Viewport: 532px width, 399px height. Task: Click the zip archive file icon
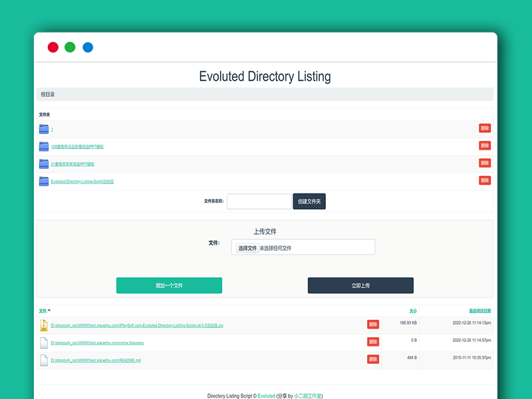[44, 325]
